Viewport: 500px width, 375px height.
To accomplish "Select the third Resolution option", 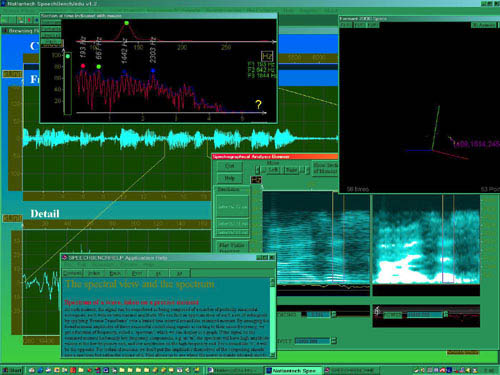I will pos(232,232).
